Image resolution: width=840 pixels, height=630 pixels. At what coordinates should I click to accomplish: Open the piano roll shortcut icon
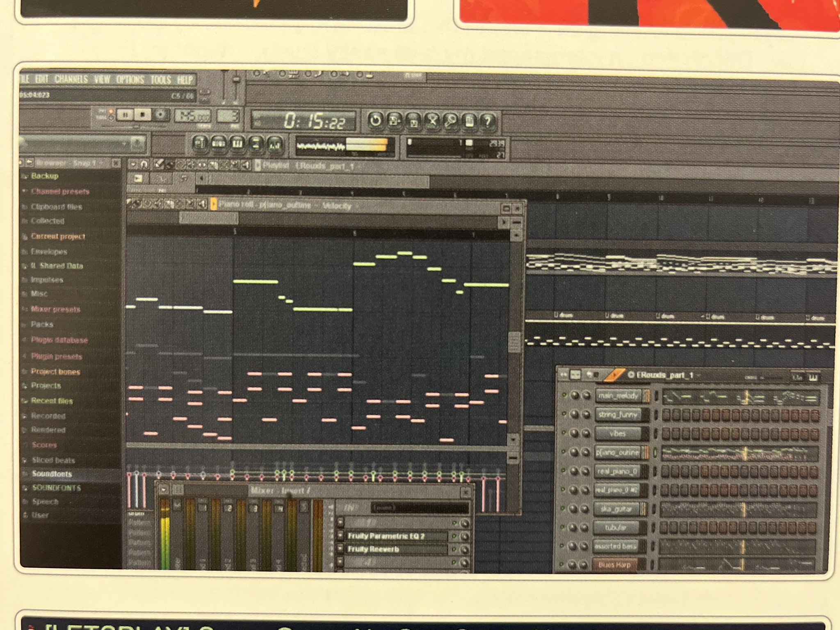point(237,144)
